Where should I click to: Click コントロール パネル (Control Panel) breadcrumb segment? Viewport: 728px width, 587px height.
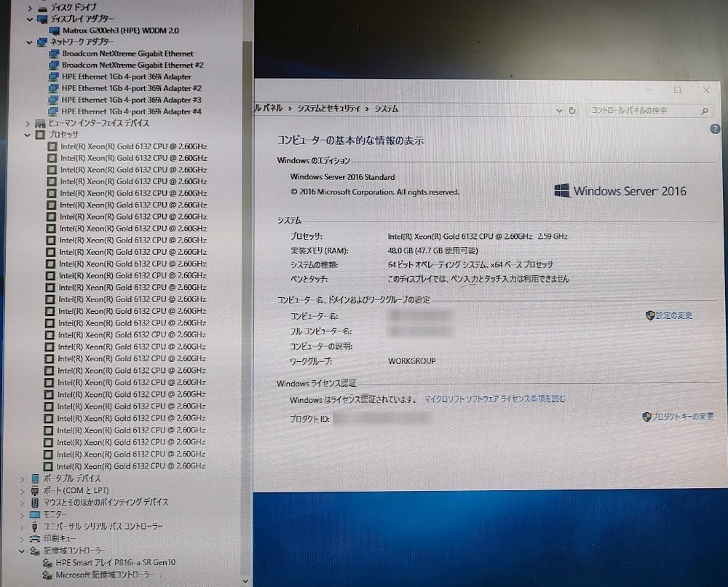click(268, 109)
